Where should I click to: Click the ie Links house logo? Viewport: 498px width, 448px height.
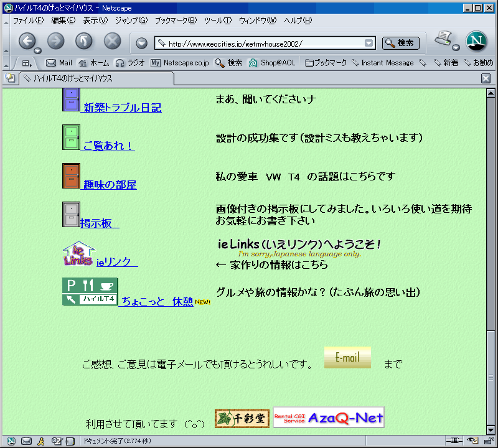[x=79, y=253]
